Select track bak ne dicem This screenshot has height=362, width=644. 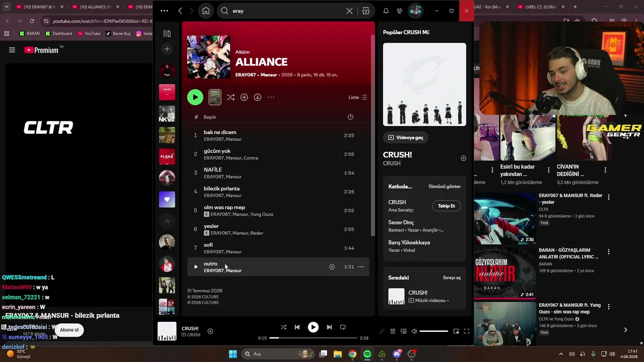278,135
